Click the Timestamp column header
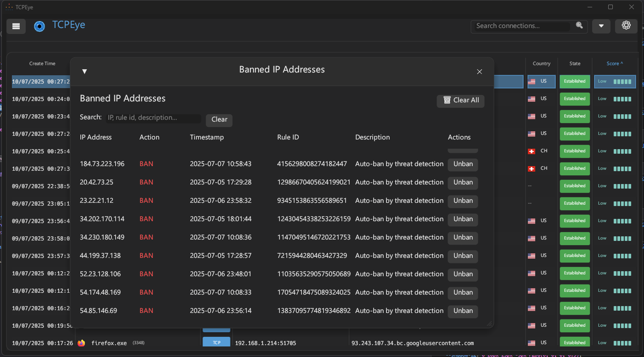644x357 pixels. click(207, 137)
